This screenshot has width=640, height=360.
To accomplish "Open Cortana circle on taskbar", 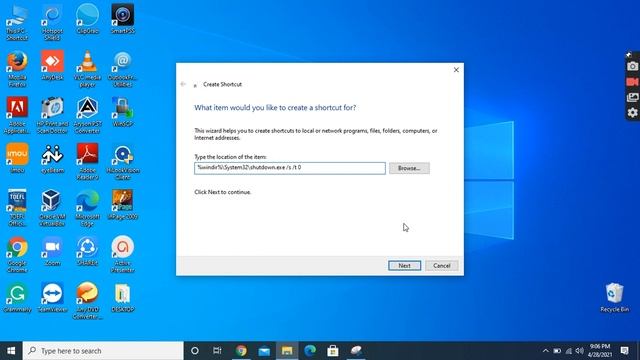I will [x=195, y=351].
